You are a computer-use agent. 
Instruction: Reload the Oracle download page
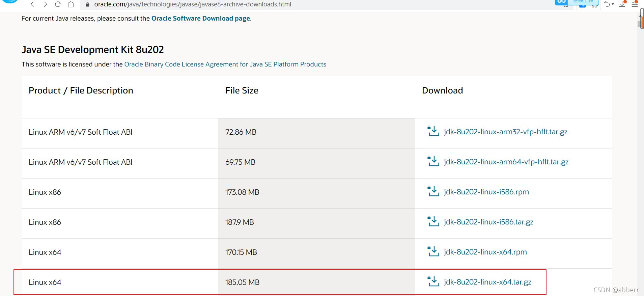58,4
